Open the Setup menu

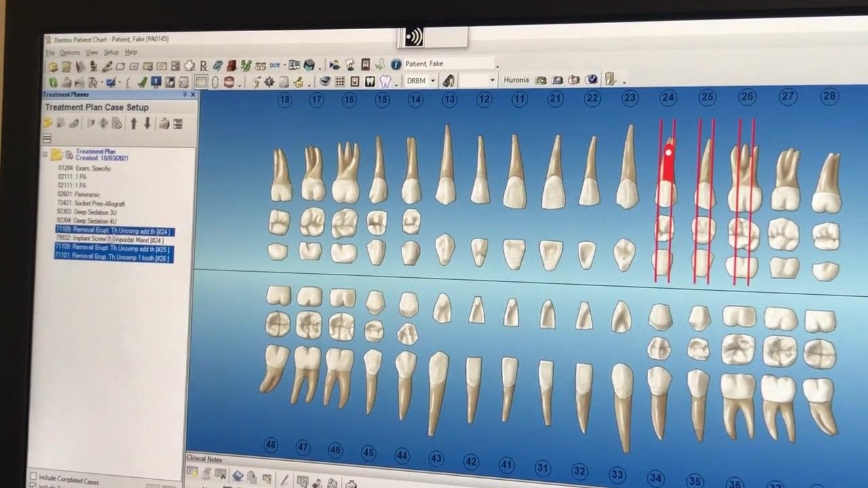[111, 52]
